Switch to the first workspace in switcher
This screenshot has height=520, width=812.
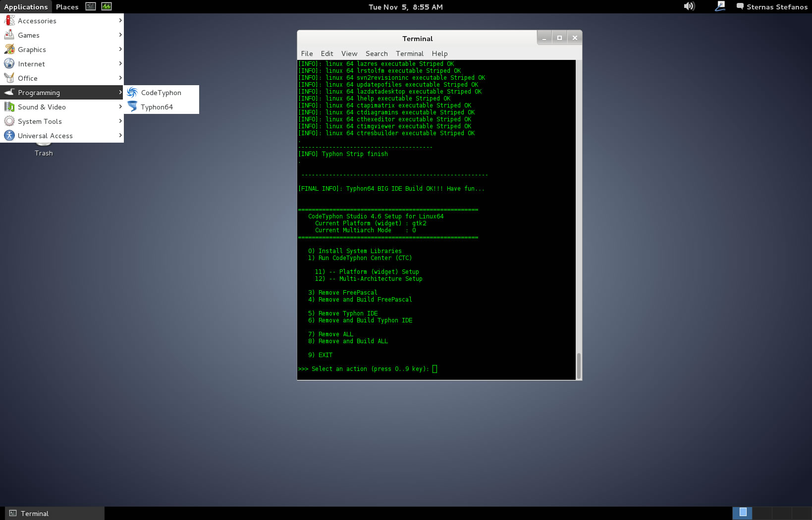(x=742, y=513)
